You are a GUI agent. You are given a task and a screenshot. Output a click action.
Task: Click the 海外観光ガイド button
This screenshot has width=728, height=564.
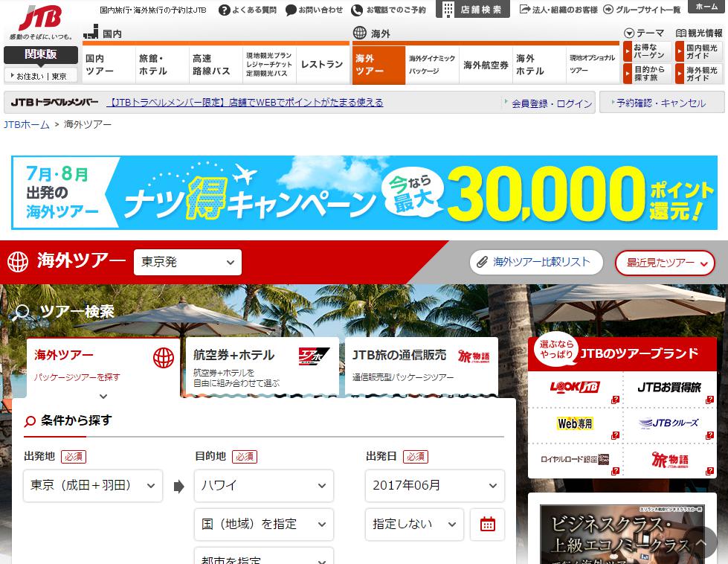click(x=700, y=74)
